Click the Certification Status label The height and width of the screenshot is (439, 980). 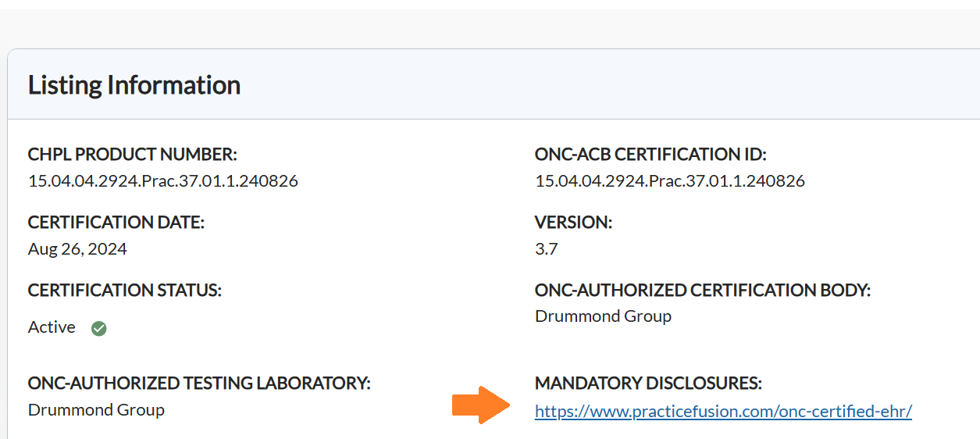(x=125, y=291)
